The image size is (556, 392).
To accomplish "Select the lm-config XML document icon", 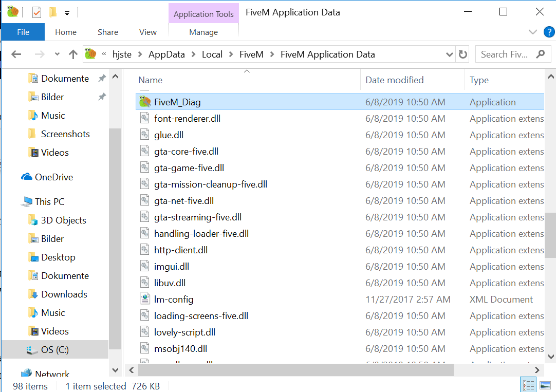I will 145,299.
